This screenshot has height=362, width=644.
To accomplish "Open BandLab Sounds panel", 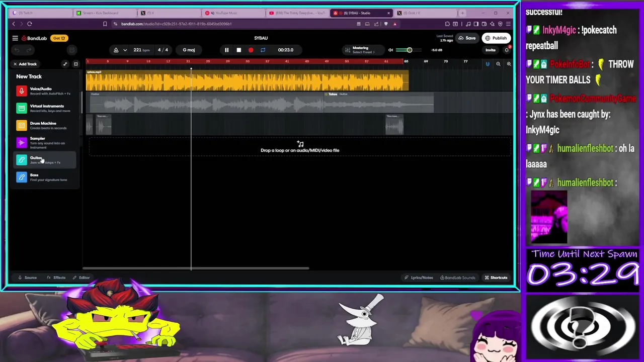I will (x=457, y=278).
